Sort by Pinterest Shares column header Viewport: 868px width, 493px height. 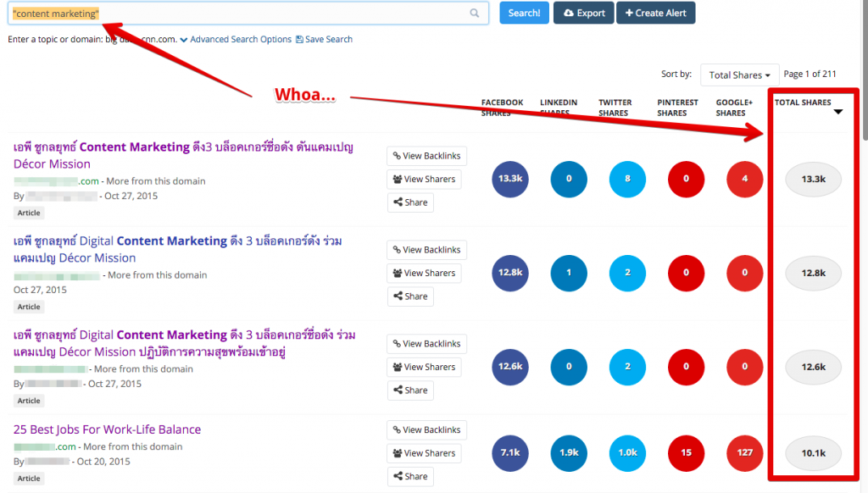[x=677, y=108]
